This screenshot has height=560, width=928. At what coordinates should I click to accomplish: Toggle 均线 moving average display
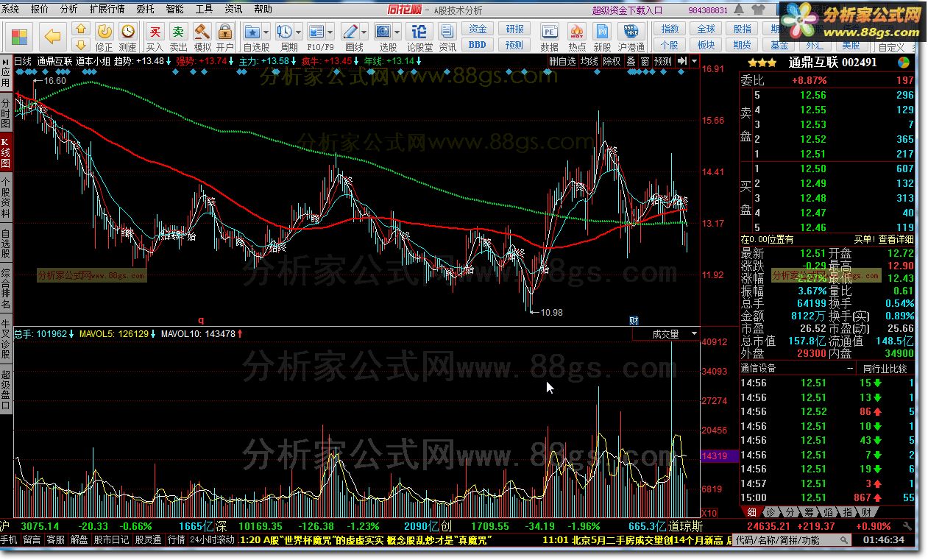click(x=589, y=61)
